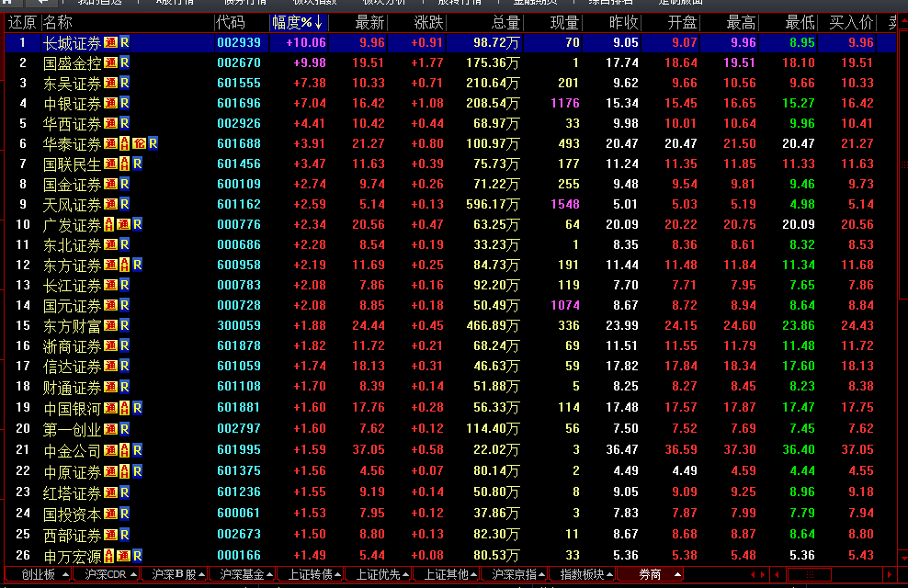Screen dimensions: 908x588
Task: Click the AH icon beside 申万宏源
Action: click(108, 556)
